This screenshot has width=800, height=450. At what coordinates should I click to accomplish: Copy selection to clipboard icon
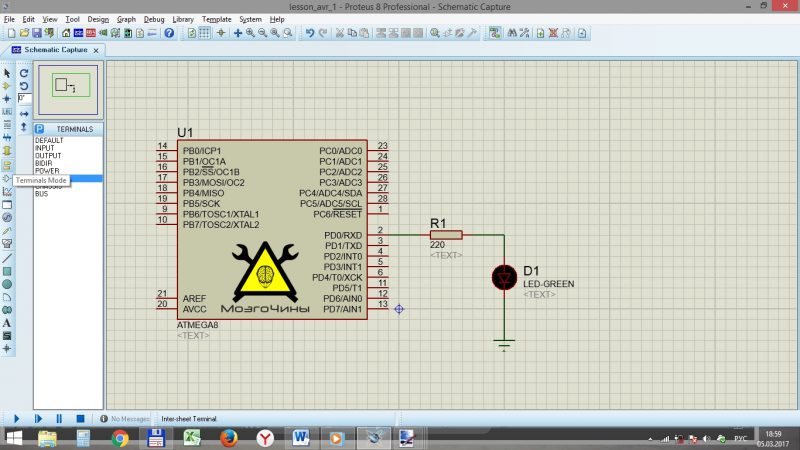pos(352,33)
